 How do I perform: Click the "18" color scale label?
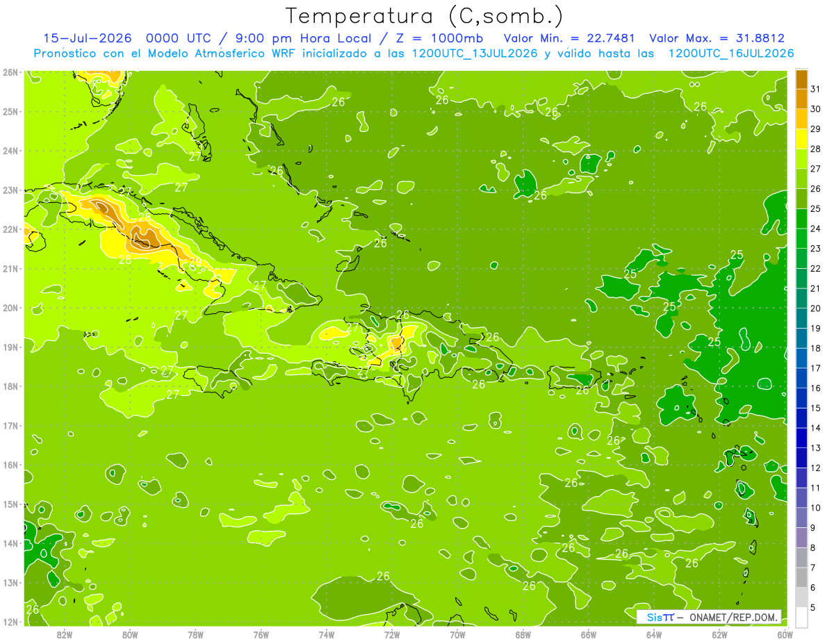816,348
